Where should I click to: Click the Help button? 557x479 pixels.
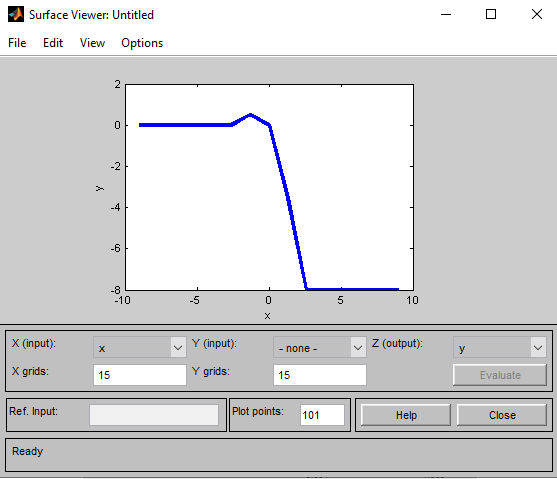pyautogui.click(x=406, y=415)
